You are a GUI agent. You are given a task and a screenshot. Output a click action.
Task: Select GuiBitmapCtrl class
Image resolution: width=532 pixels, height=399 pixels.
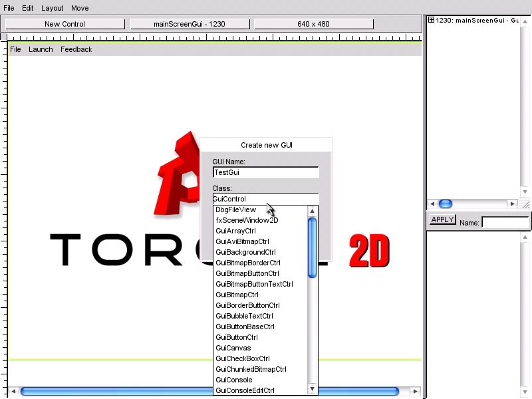tap(260, 295)
